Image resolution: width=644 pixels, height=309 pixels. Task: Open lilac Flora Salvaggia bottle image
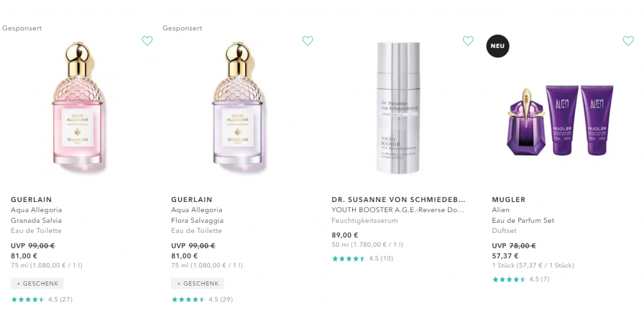237,104
